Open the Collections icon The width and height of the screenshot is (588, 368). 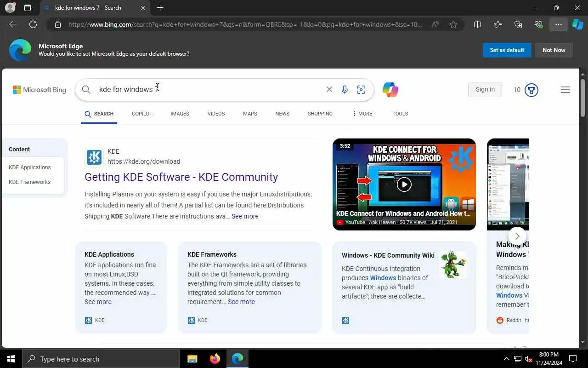[518, 24]
